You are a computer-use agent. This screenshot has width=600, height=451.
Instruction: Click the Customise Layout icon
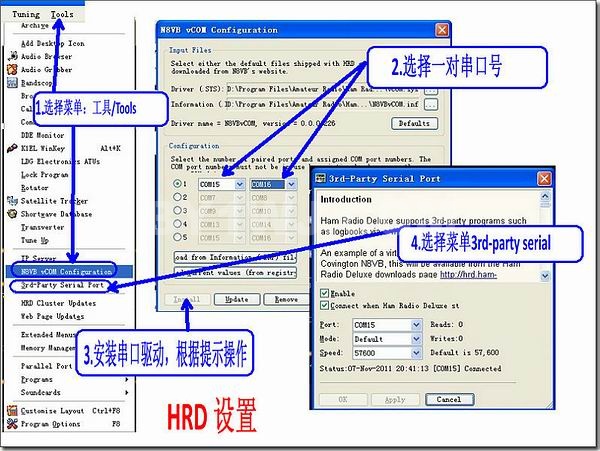[12, 410]
